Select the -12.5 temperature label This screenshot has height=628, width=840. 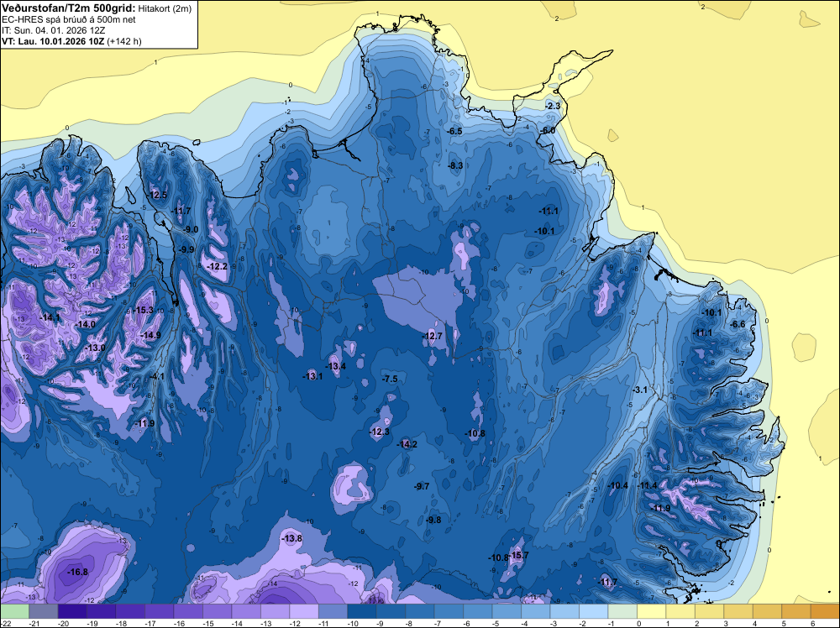click(x=157, y=195)
